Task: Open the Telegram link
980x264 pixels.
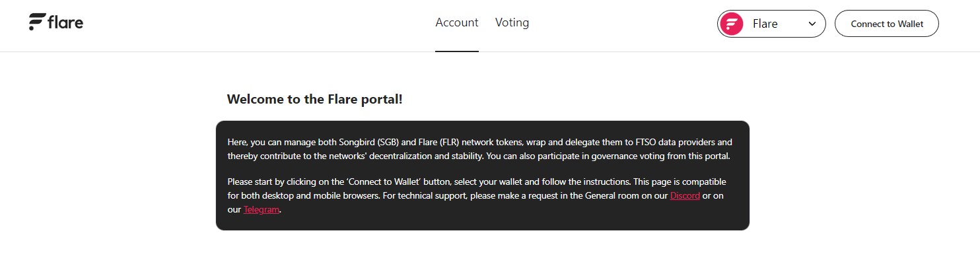Action: pos(262,209)
